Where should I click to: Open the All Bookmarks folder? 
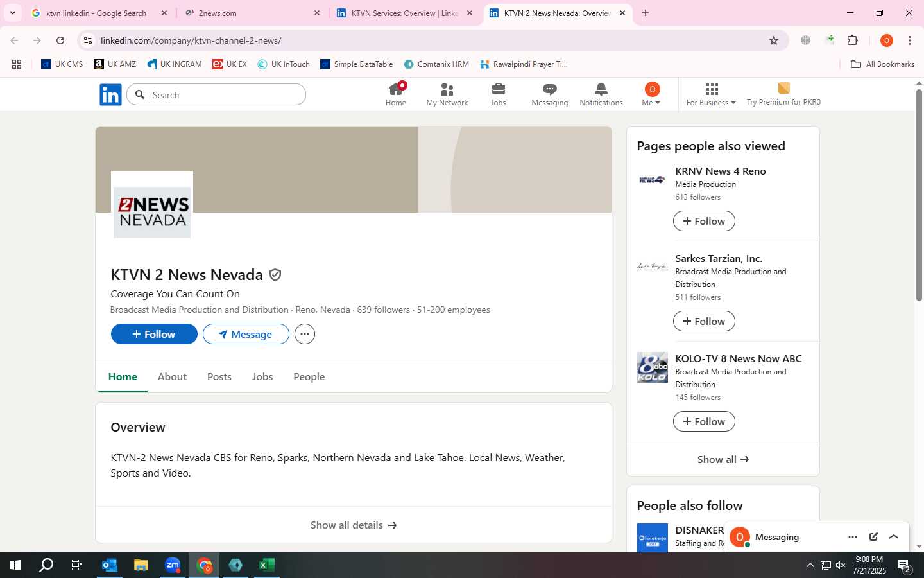[883, 64]
